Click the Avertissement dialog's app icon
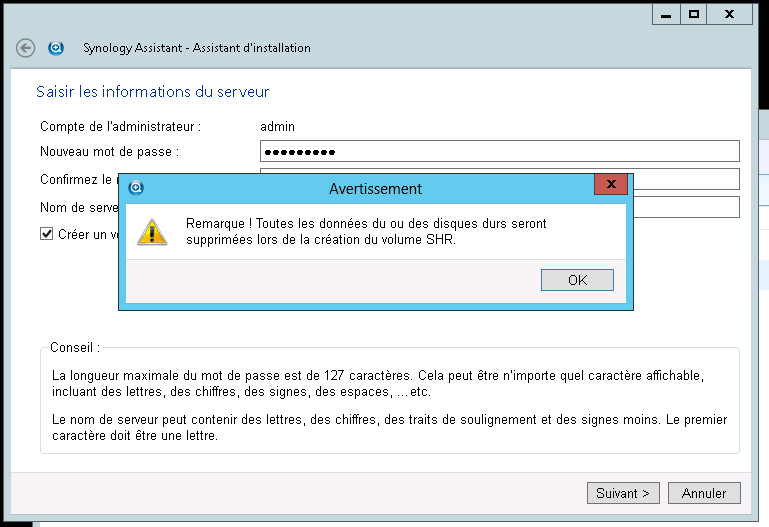Image resolution: width=769 pixels, height=527 pixels. point(136,188)
